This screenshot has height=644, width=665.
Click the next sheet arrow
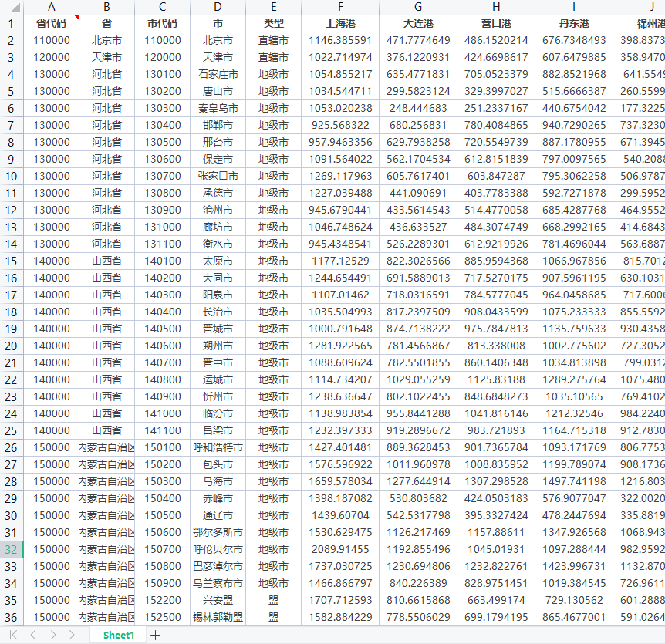coord(52,635)
